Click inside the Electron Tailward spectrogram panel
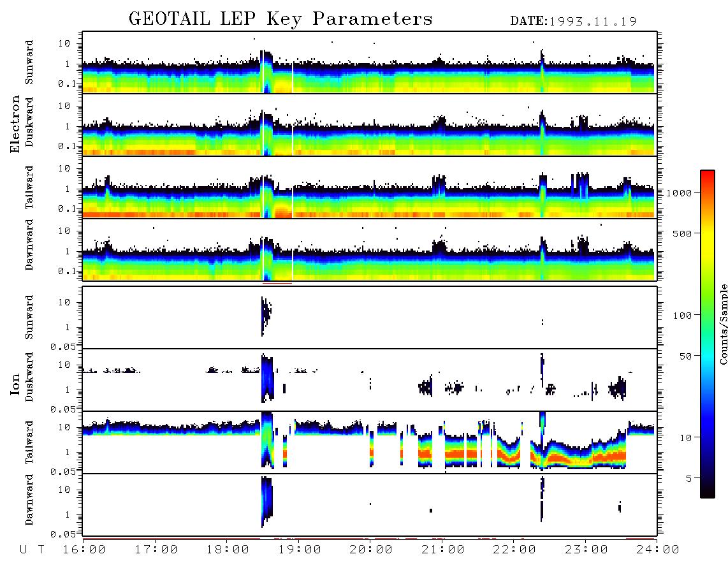The height and width of the screenshot is (561, 728). [x=370, y=187]
